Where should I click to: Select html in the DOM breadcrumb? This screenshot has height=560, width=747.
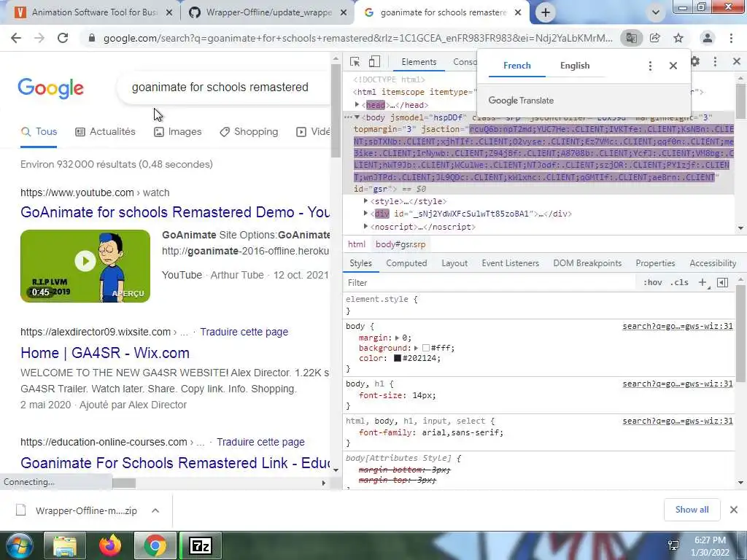[x=356, y=244]
